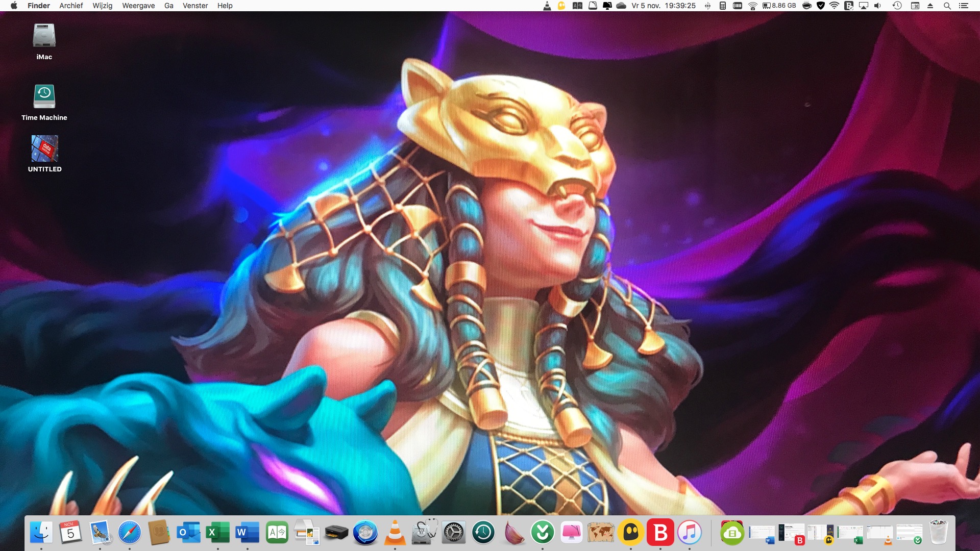Screen dimensions: 980x551
Task: Launch CyberGhost VPN from dock
Action: point(631,533)
